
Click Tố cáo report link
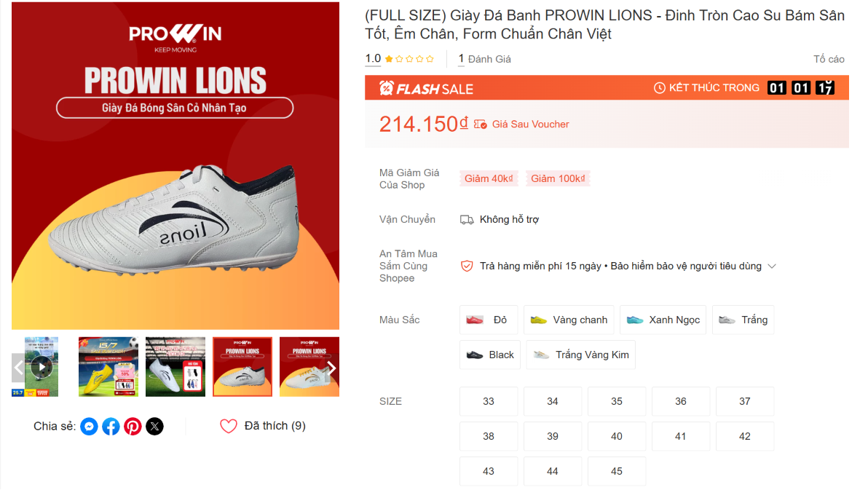[x=829, y=59]
